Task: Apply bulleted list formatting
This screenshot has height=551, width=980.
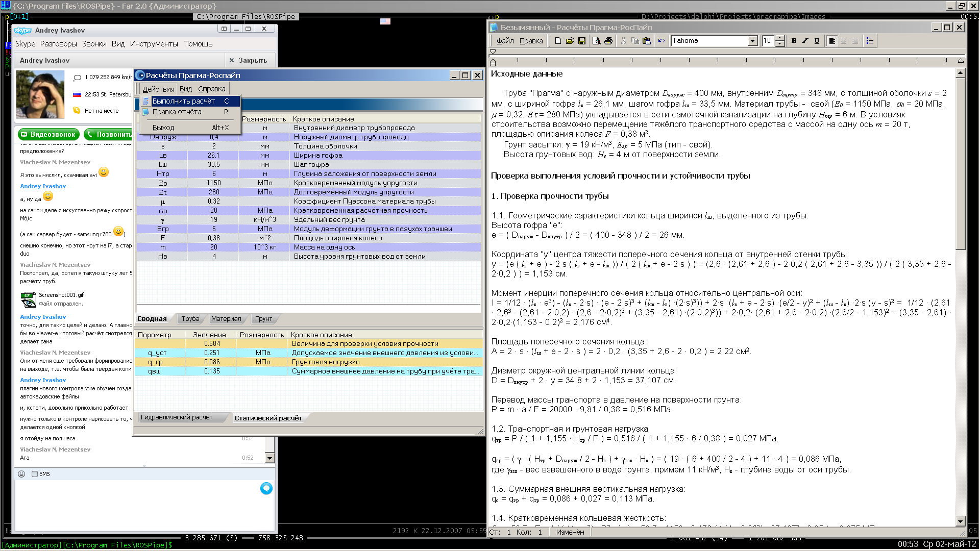Action: click(870, 41)
